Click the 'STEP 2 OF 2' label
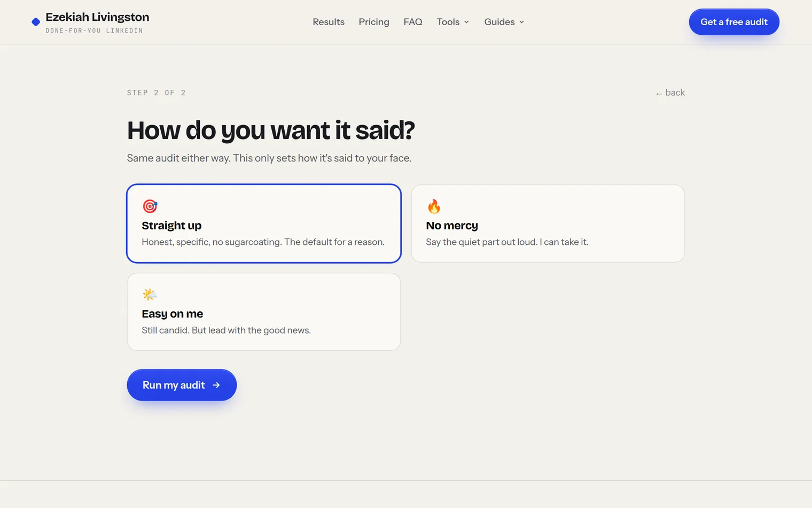Viewport: 812px width, 508px height. click(x=157, y=93)
